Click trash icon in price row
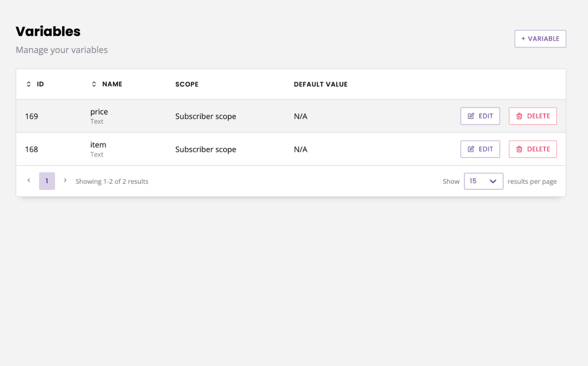The height and width of the screenshot is (366, 588). 519,116
